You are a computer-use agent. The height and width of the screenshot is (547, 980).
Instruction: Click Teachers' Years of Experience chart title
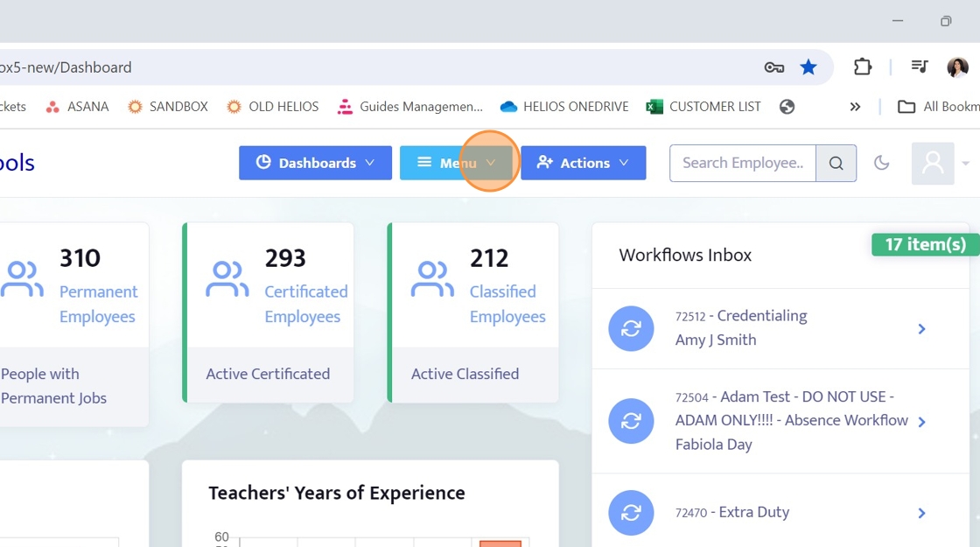coord(336,494)
